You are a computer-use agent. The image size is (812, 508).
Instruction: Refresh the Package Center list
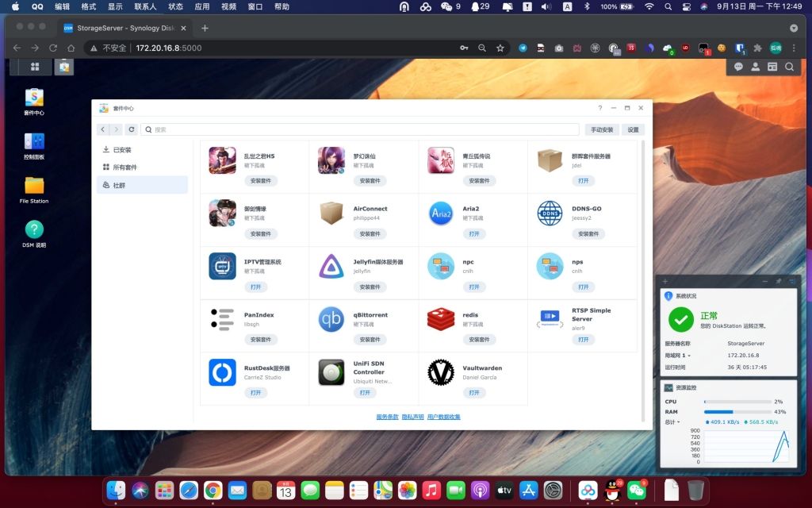(x=132, y=129)
